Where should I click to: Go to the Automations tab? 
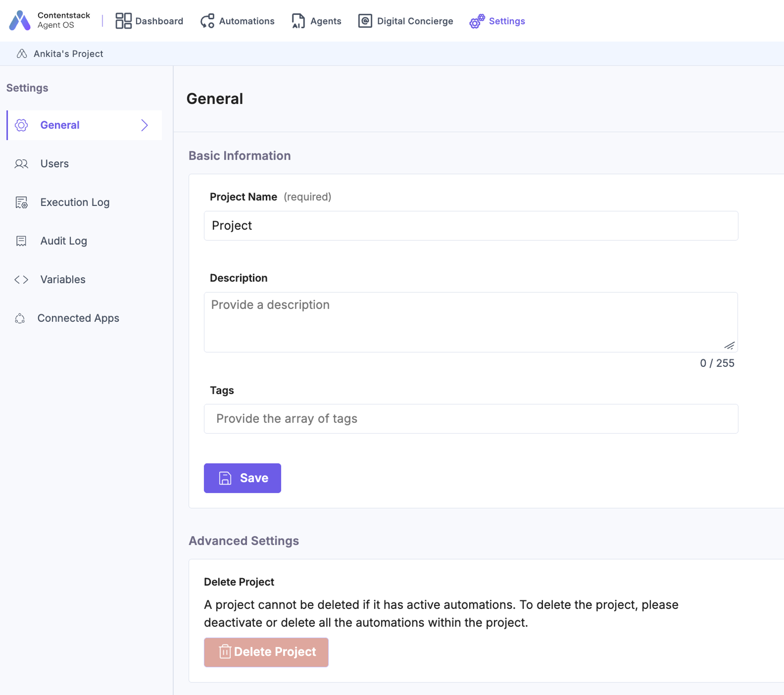coord(237,21)
